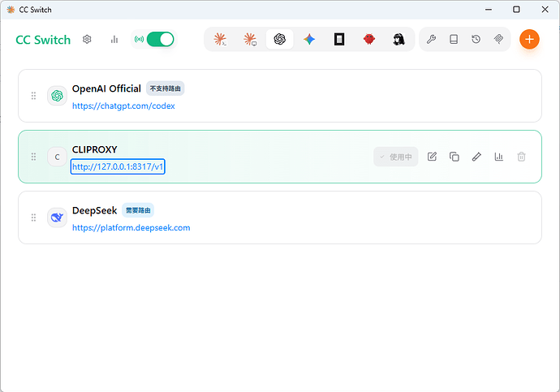Switch to Claude Code terminal app tab

pos(221,39)
